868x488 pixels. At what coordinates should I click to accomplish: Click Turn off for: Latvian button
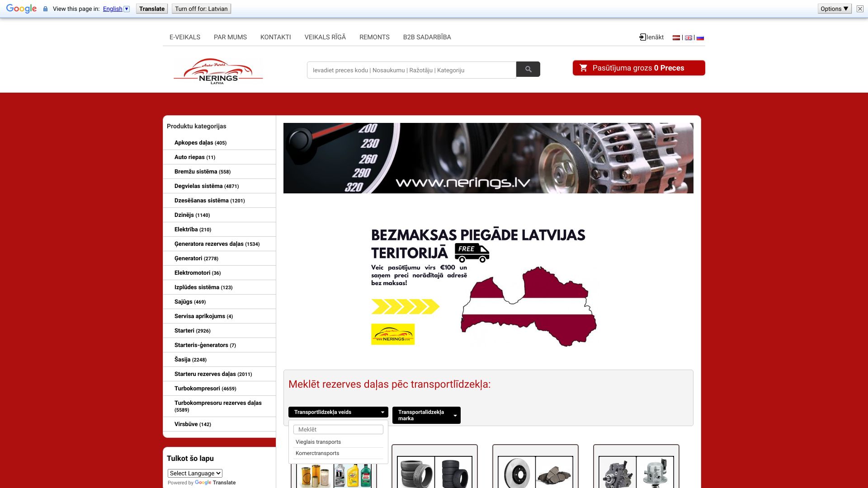(x=201, y=9)
